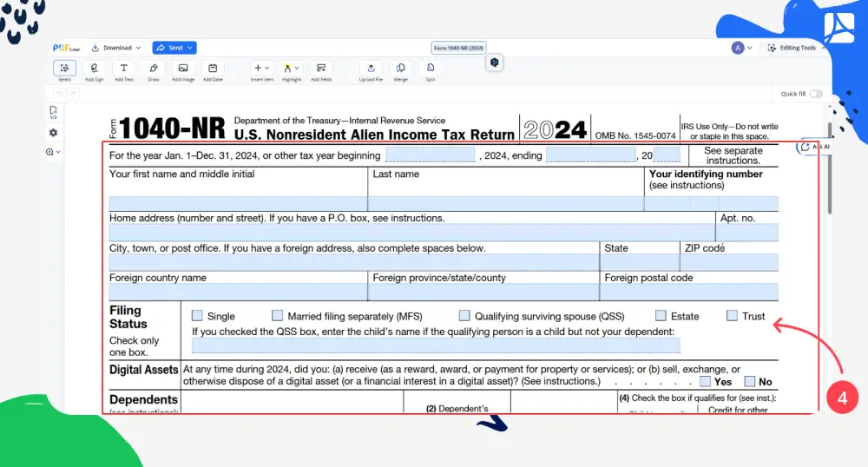Click the State field
The width and height of the screenshot is (868, 467).
(640, 262)
